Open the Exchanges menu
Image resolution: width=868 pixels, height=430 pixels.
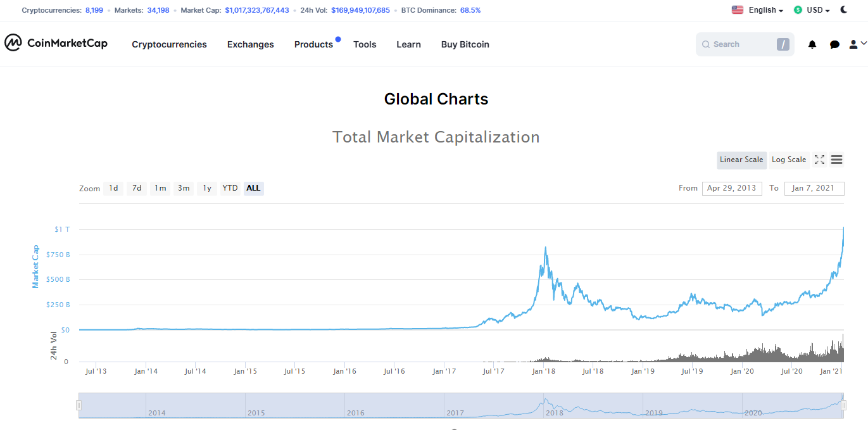tap(251, 44)
